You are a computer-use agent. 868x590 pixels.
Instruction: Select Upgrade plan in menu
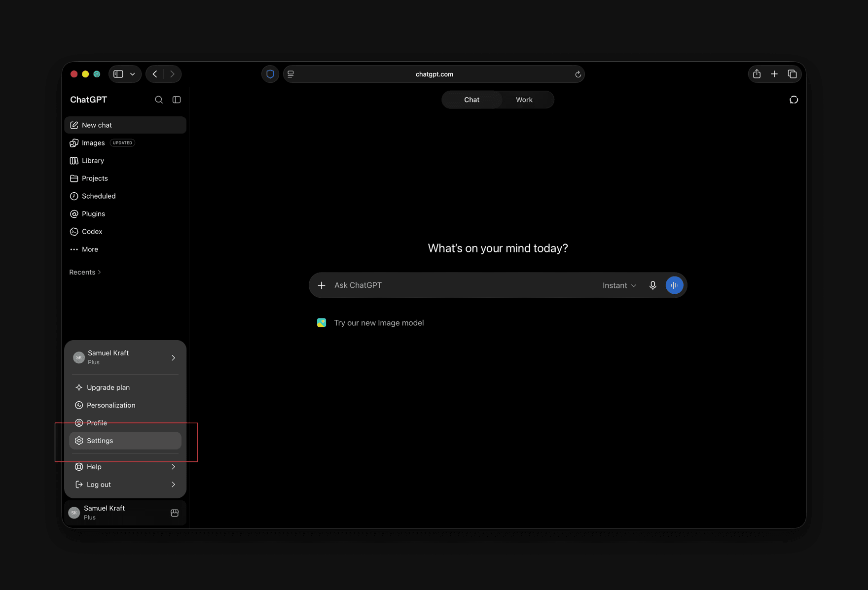pyautogui.click(x=125, y=387)
